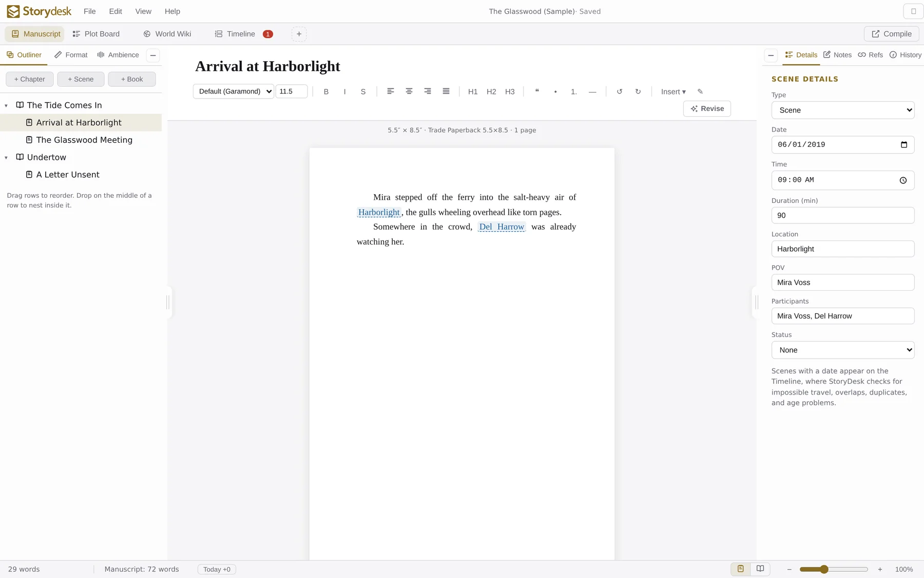Image resolution: width=924 pixels, height=578 pixels.
Task: Open the date picker calendar icon
Action: click(904, 145)
